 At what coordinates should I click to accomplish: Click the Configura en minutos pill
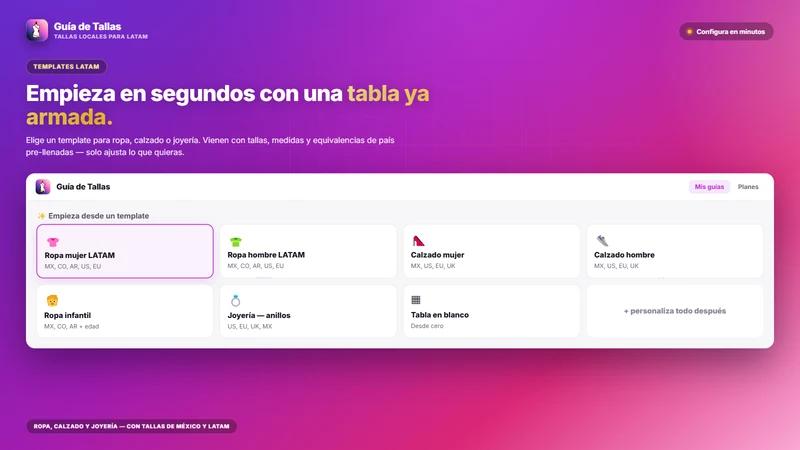(726, 32)
